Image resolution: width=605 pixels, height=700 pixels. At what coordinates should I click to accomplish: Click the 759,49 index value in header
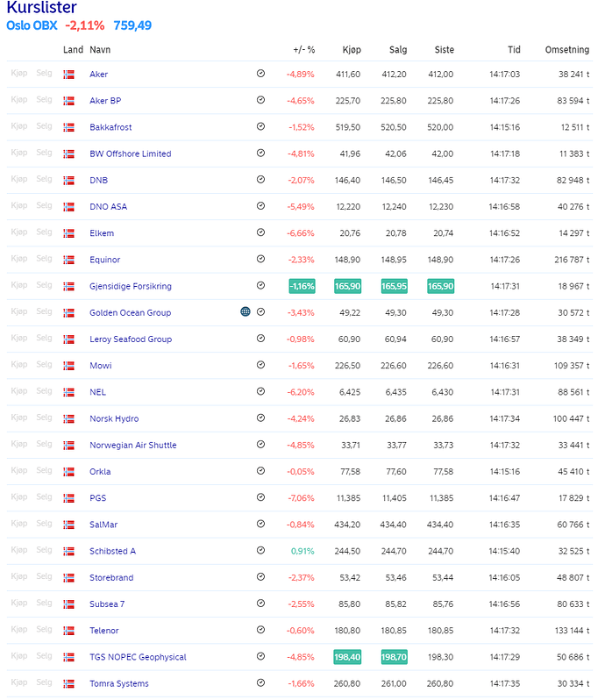tap(132, 25)
